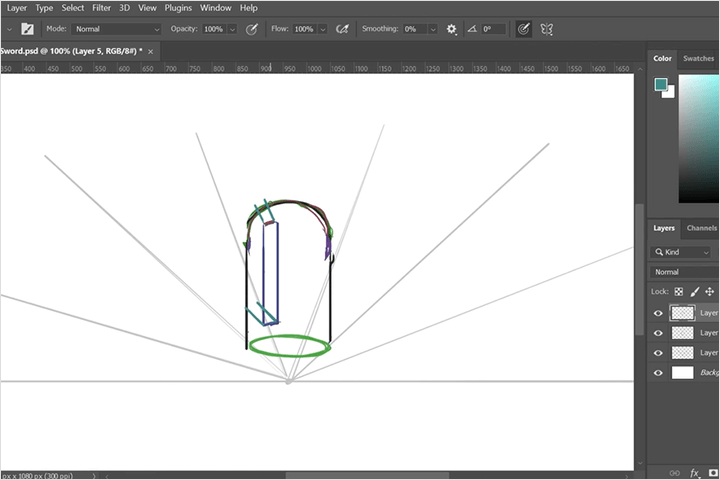Expand the Smoothing value dropdown
Image resolution: width=720 pixels, height=480 pixels.
tap(433, 29)
